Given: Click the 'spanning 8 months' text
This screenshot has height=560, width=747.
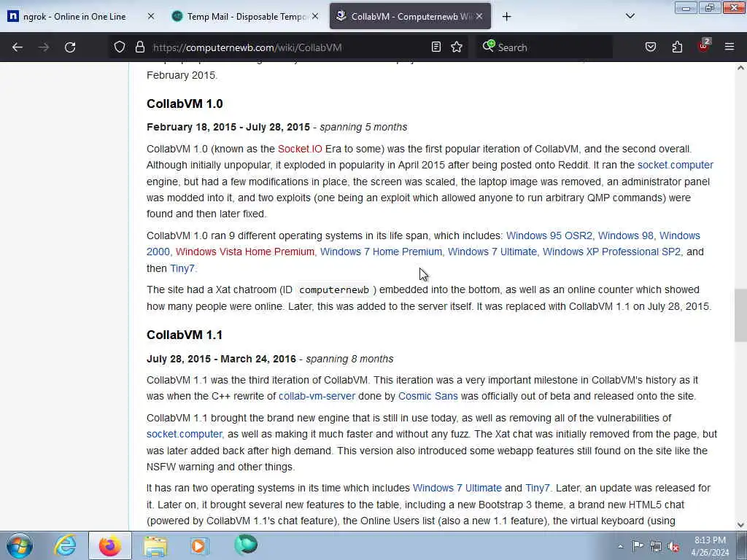Looking at the screenshot, I should point(349,359).
